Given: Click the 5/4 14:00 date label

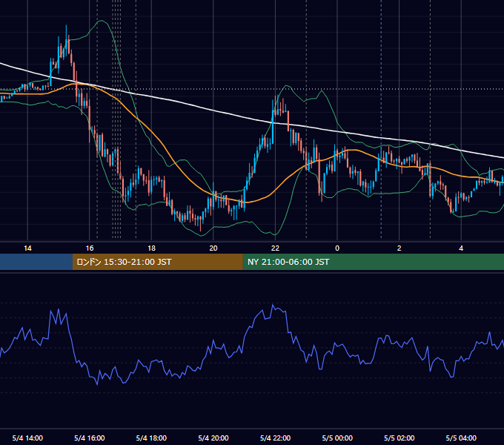Looking at the screenshot, I should (27, 438).
